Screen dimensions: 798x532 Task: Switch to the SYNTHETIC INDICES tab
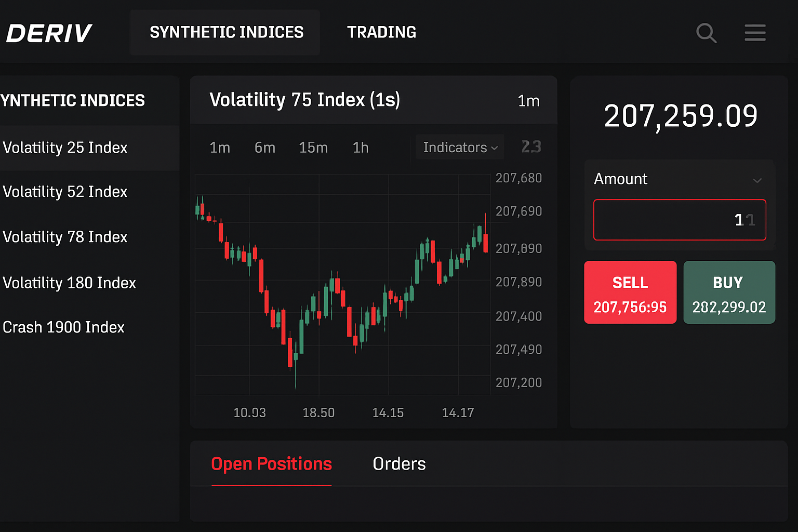coord(226,32)
